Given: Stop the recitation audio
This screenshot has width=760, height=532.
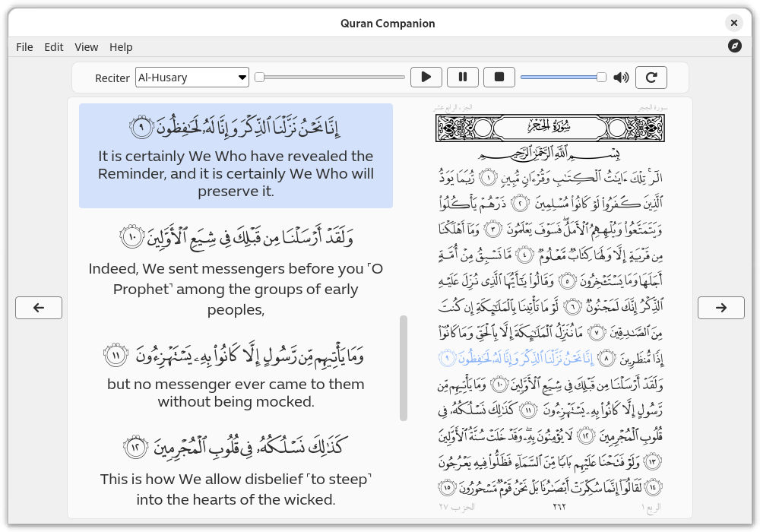Looking at the screenshot, I should pos(499,77).
